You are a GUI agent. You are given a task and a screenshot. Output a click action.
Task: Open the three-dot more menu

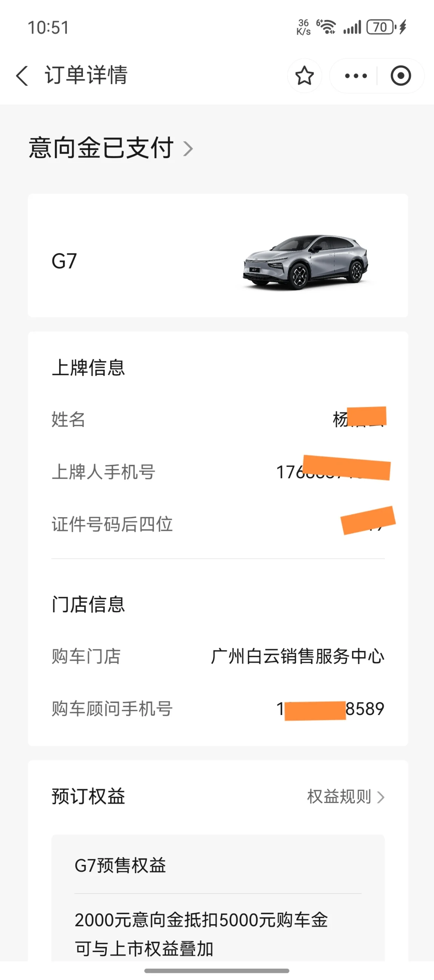356,76
